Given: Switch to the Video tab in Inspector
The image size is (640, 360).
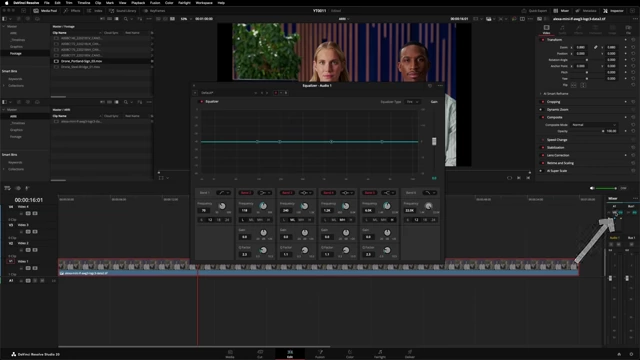Looking at the screenshot, I should coord(546,29).
